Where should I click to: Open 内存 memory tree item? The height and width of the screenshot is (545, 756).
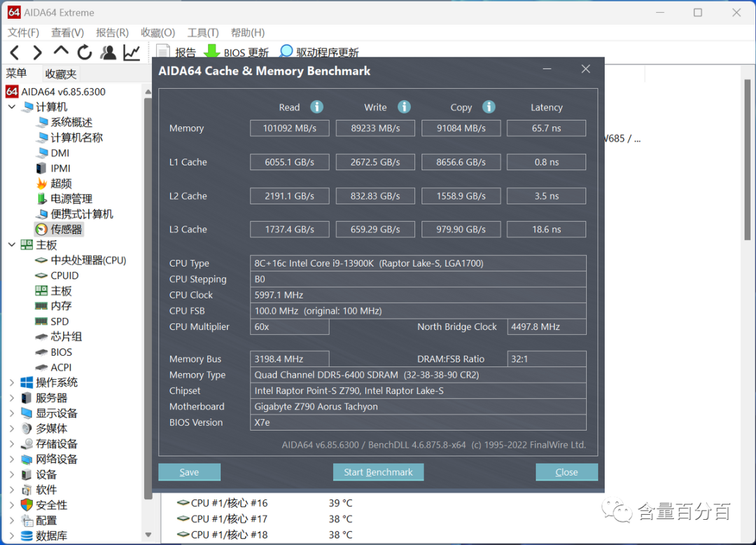point(53,306)
